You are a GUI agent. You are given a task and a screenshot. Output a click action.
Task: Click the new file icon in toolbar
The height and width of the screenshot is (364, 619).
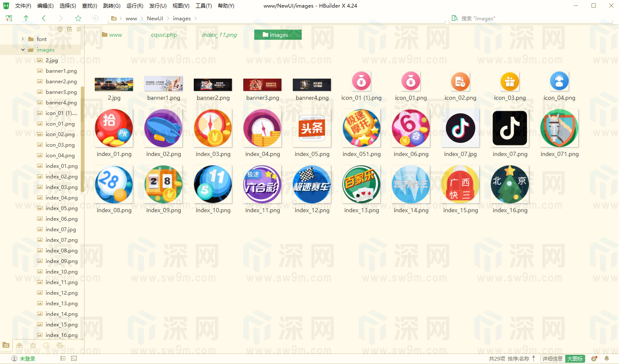pos(9,18)
